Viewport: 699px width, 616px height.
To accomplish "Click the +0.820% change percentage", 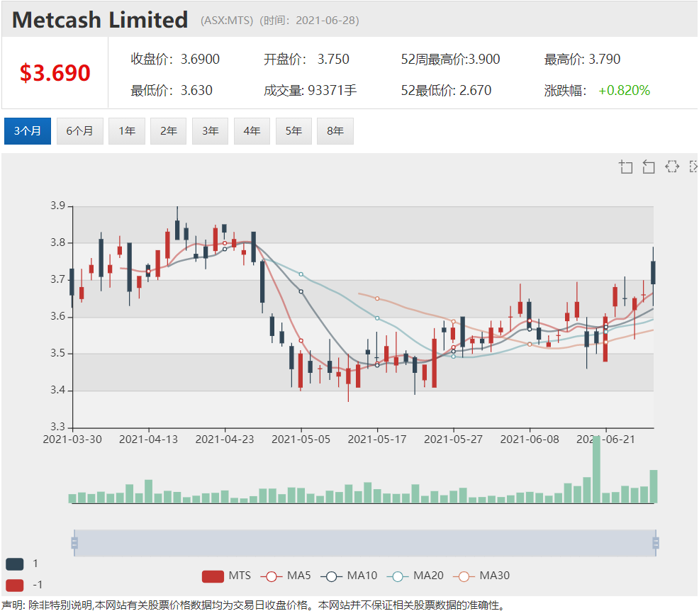I will 624,91.
